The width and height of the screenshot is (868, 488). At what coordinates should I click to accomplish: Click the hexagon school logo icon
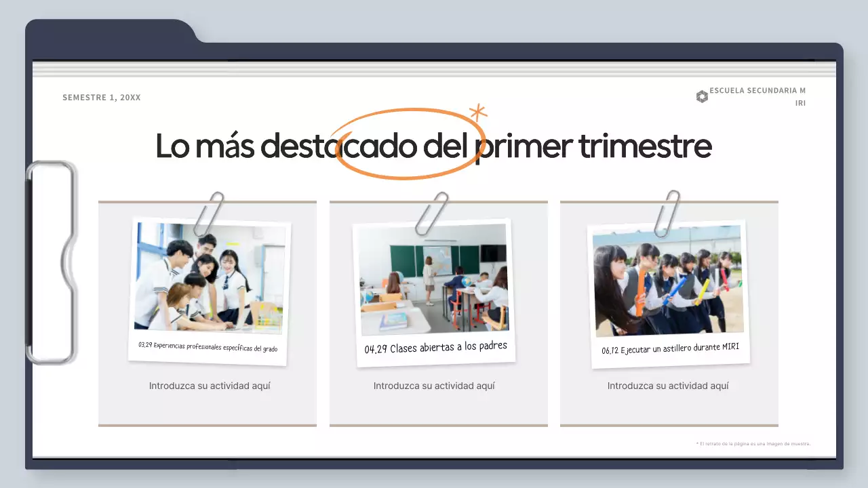tap(702, 97)
